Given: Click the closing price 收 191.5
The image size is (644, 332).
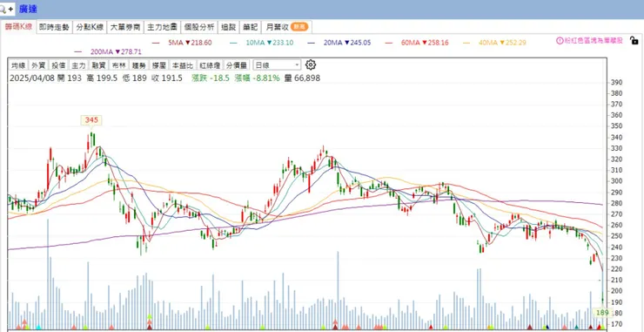Looking at the screenshot, I should pyautogui.click(x=167, y=78).
